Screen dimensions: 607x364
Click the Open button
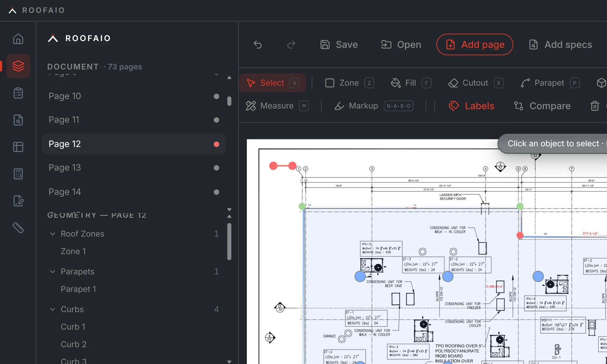point(401,45)
